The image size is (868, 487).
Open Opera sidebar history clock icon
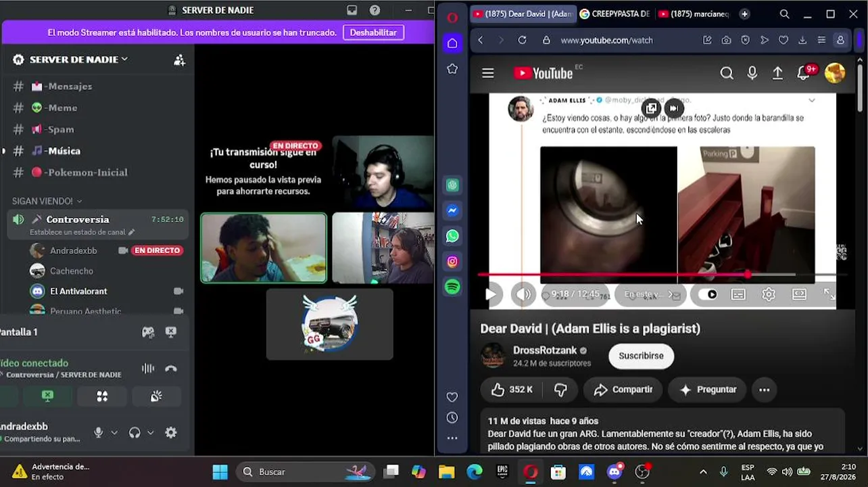tap(452, 418)
